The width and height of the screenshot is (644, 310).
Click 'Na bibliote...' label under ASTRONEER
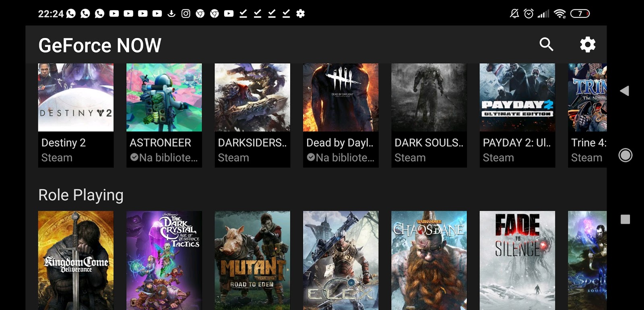pyautogui.click(x=169, y=158)
